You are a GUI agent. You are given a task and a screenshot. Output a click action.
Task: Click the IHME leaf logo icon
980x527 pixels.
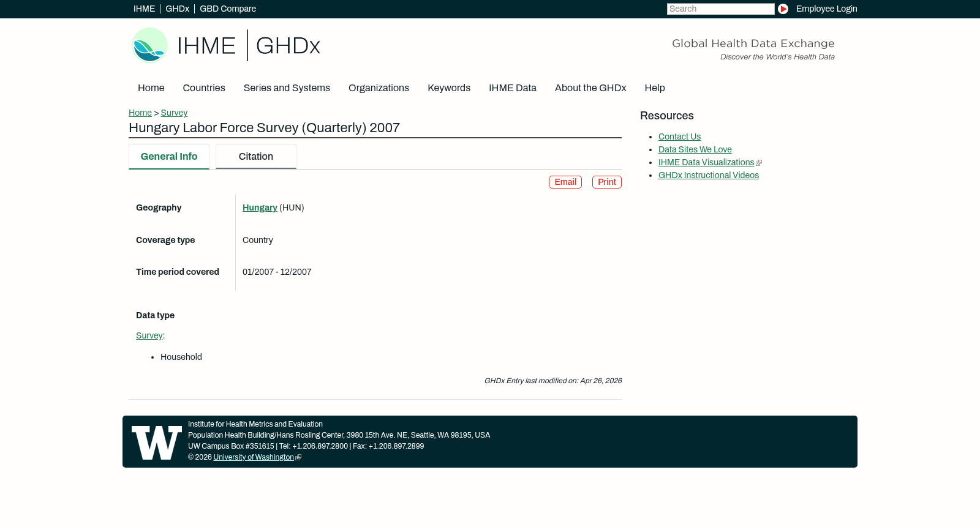click(x=149, y=45)
